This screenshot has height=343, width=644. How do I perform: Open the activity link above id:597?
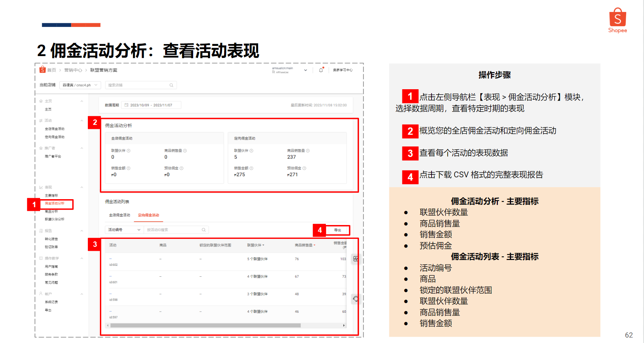click(110, 311)
